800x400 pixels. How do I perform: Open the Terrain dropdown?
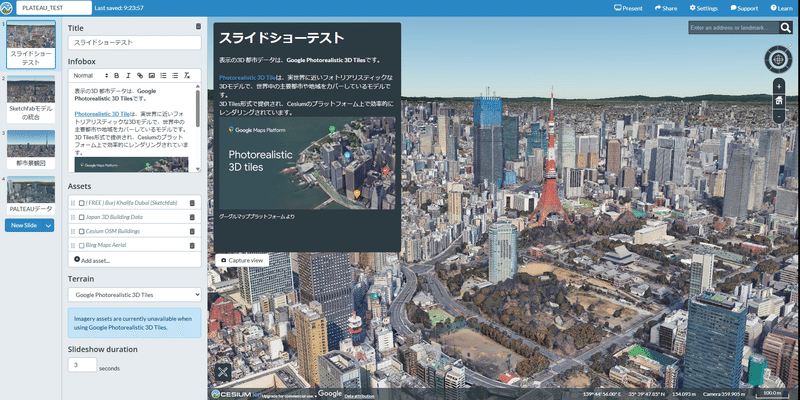[135, 294]
